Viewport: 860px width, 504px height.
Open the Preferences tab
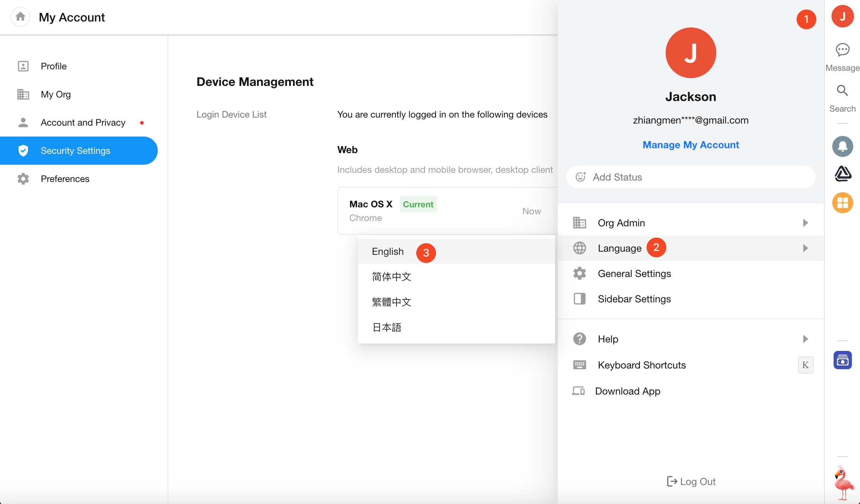(x=65, y=179)
